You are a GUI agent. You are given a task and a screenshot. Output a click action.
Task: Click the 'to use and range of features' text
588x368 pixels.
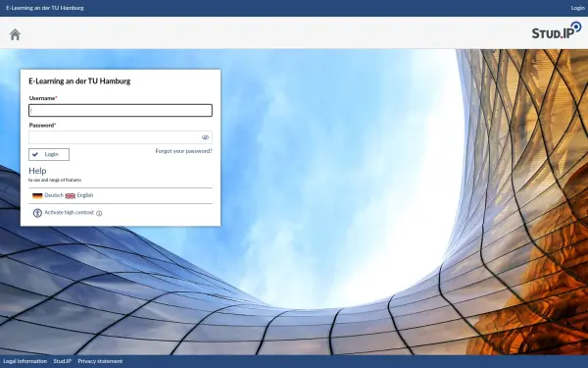[55, 181]
